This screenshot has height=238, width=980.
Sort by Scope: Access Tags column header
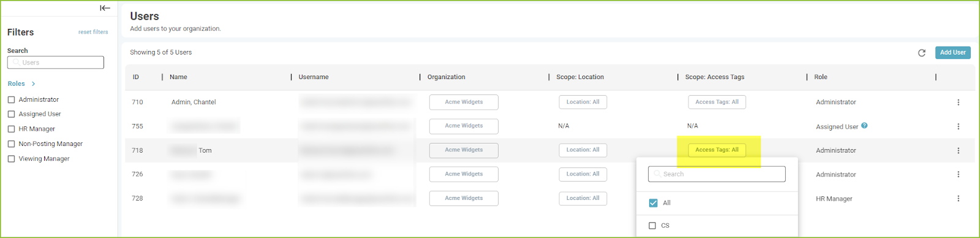[715, 77]
